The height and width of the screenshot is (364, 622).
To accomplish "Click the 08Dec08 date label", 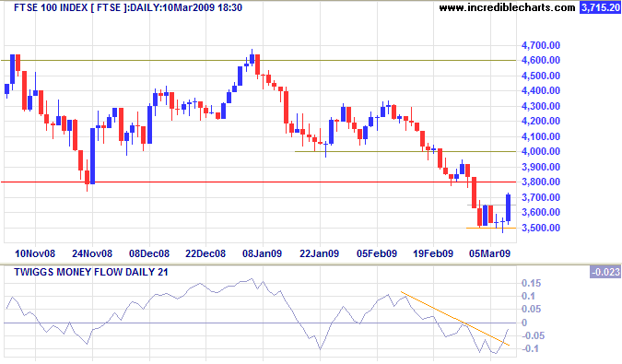I will point(149,253).
